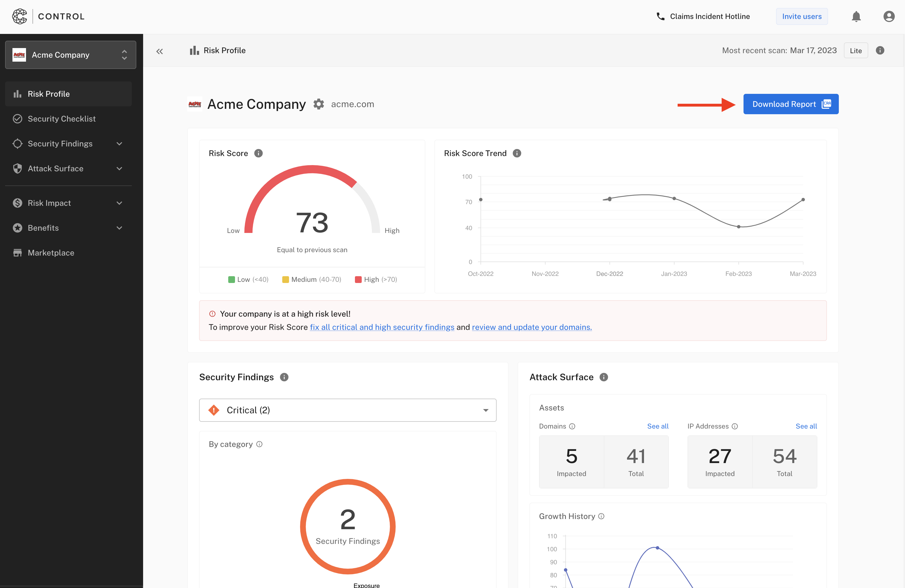Open the notifications bell
Viewport: 905px width, 588px height.
click(856, 16)
